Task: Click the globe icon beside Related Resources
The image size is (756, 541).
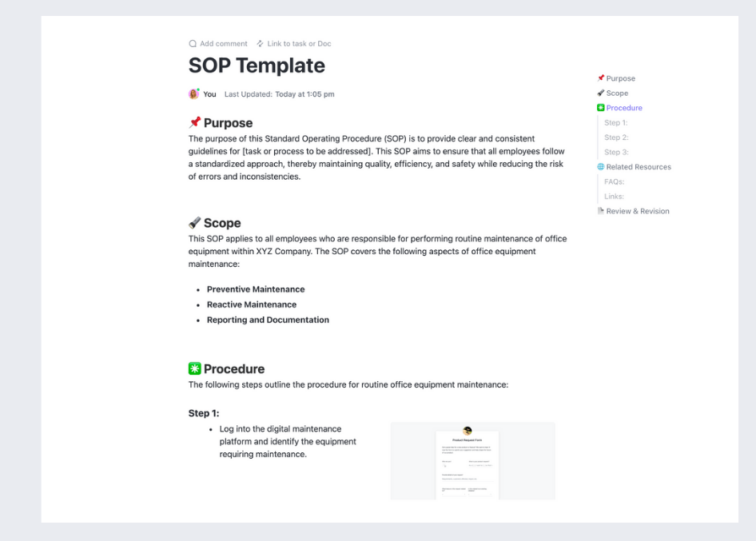Action: (600, 167)
